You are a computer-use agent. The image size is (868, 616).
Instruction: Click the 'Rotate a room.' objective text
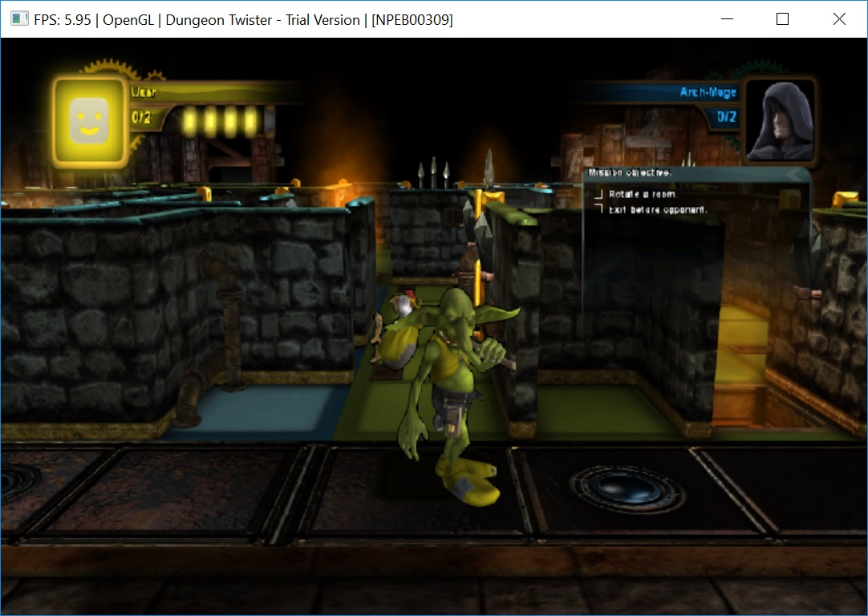pyautogui.click(x=642, y=194)
